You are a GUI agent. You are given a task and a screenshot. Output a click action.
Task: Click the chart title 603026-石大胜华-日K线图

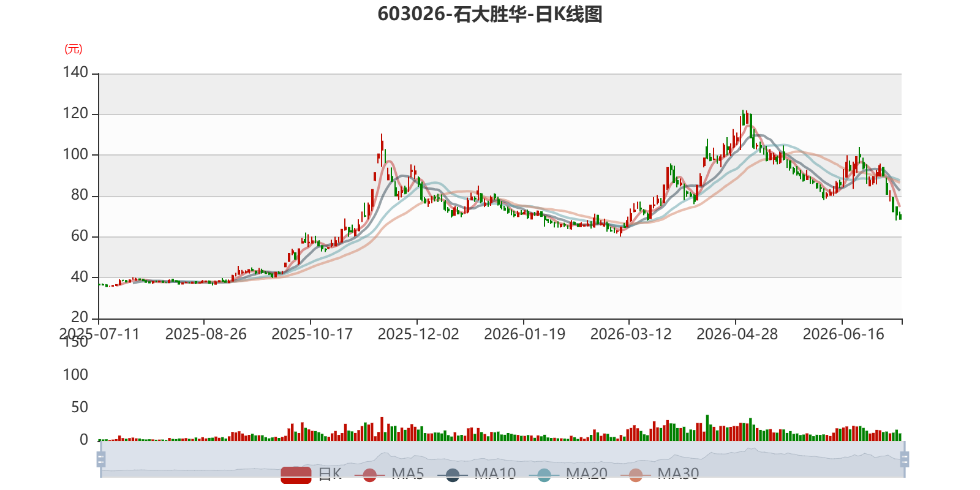490,14
